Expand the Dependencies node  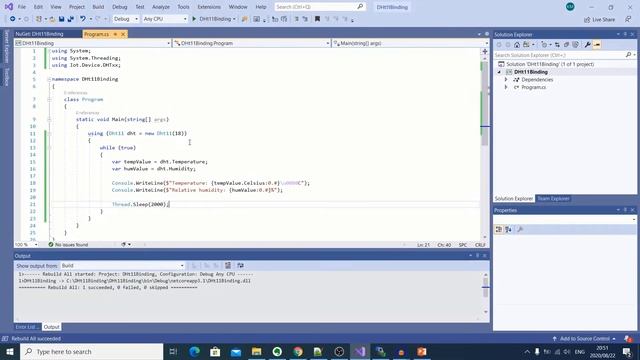pos(506,80)
